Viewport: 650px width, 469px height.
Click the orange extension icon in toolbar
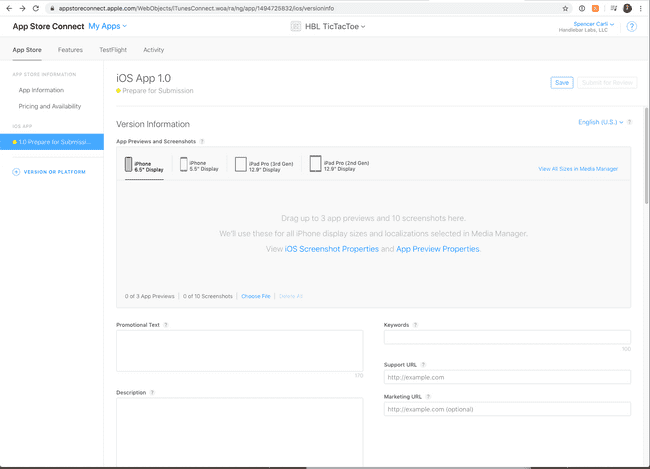pos(595,8)
